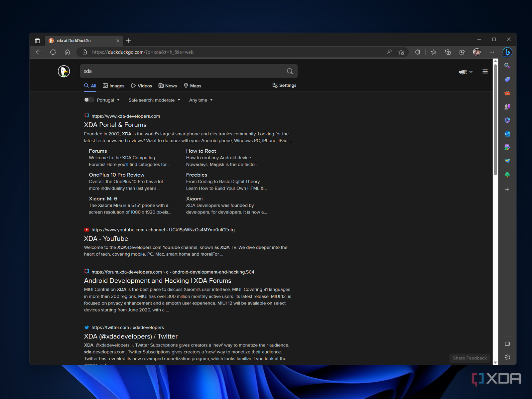This screenshot has width=532, height=399.
Task: Open the XDA Portal & Forums result
Action: point(115,125)
